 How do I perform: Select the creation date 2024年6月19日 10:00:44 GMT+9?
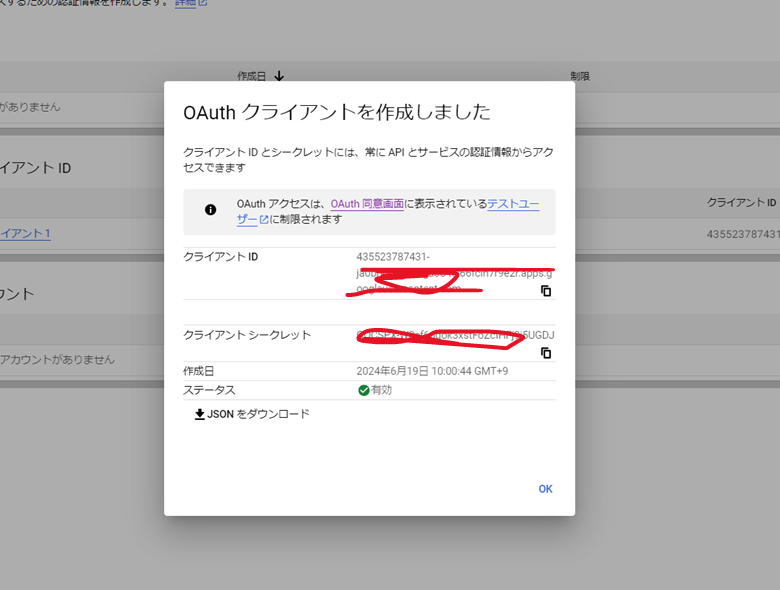tap(432, 371)
